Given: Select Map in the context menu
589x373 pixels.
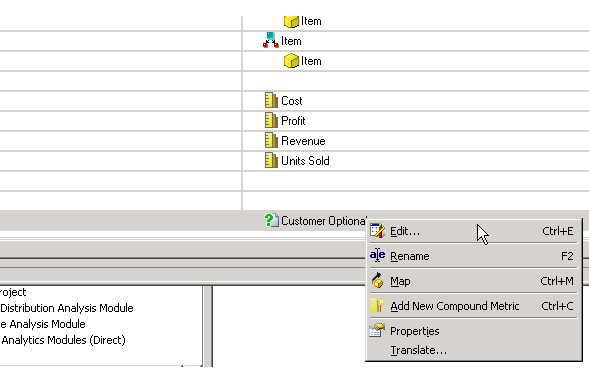Looking at the screenshot, I should [x=473, y=281].
